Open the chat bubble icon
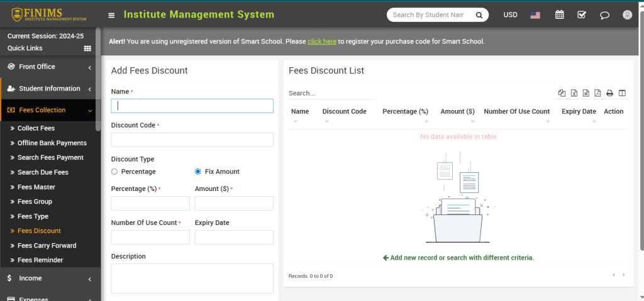Image resolution: width=644 pixels, height=301 pixels. pyautogui.click(x=604, y=15)
